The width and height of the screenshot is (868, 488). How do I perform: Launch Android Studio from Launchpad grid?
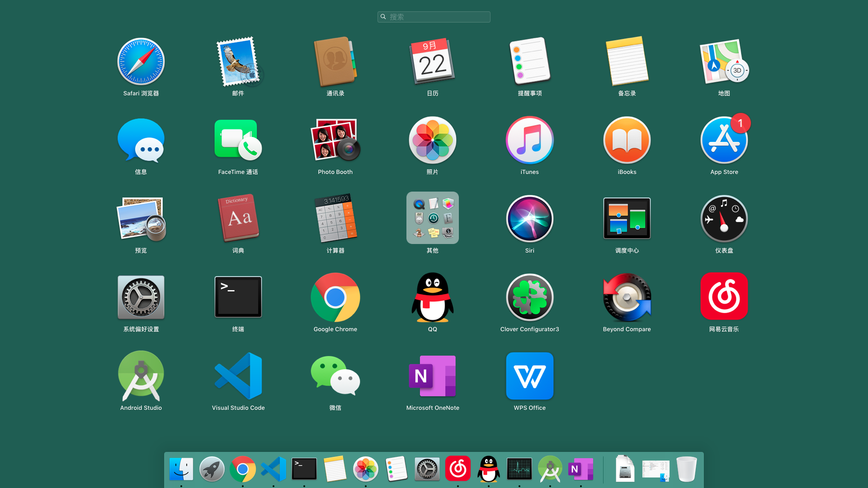pyautogui.click(x=141, y=376)
